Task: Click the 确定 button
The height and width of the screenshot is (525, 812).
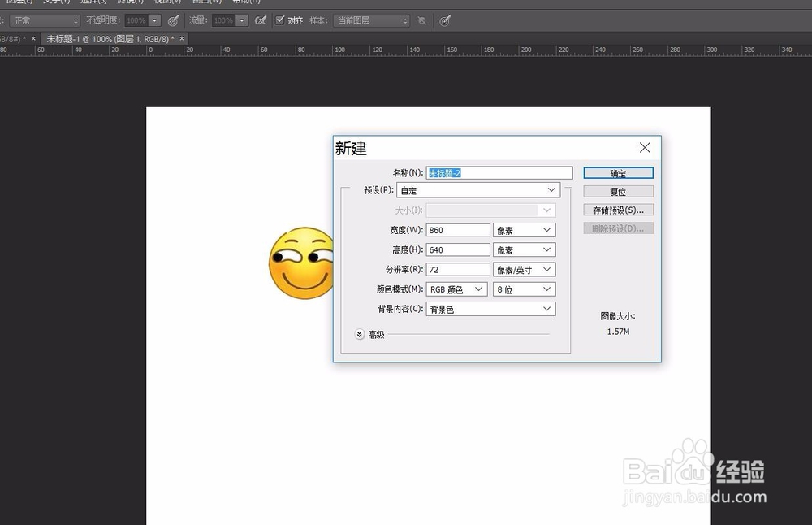Action: tap(618, 173)
